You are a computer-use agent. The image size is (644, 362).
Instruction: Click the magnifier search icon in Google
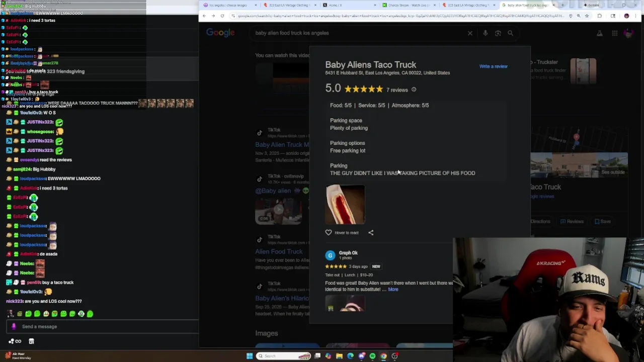point(510,33)
